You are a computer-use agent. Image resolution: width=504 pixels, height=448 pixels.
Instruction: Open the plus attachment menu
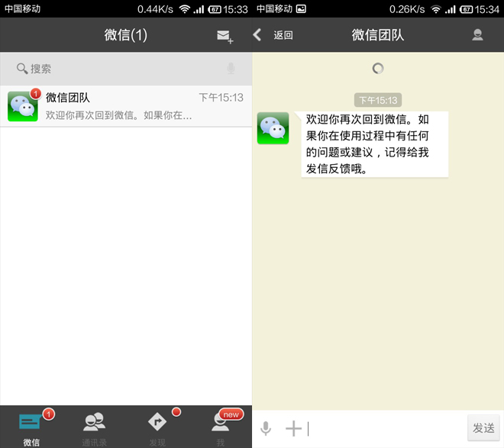[x=293, y=428]
